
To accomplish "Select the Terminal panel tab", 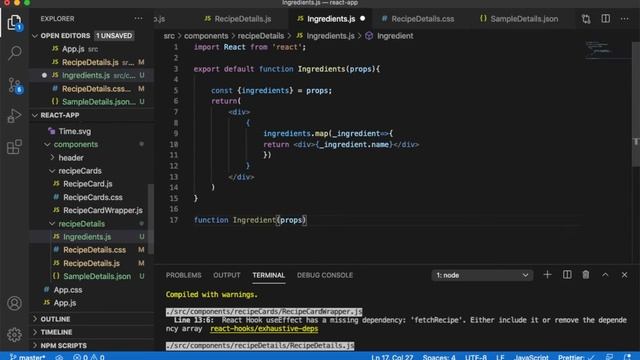I will (x=269, y=275).
